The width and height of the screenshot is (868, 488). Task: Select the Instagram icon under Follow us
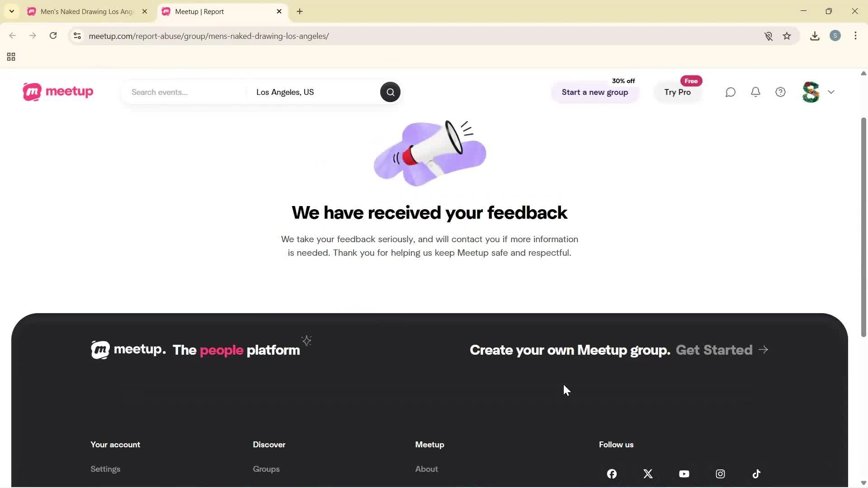720,474
